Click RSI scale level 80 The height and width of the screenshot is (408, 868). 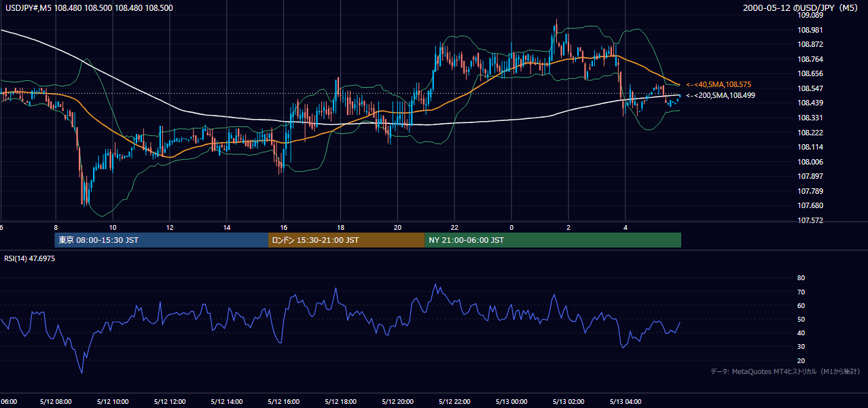click(x=801, y=278)
